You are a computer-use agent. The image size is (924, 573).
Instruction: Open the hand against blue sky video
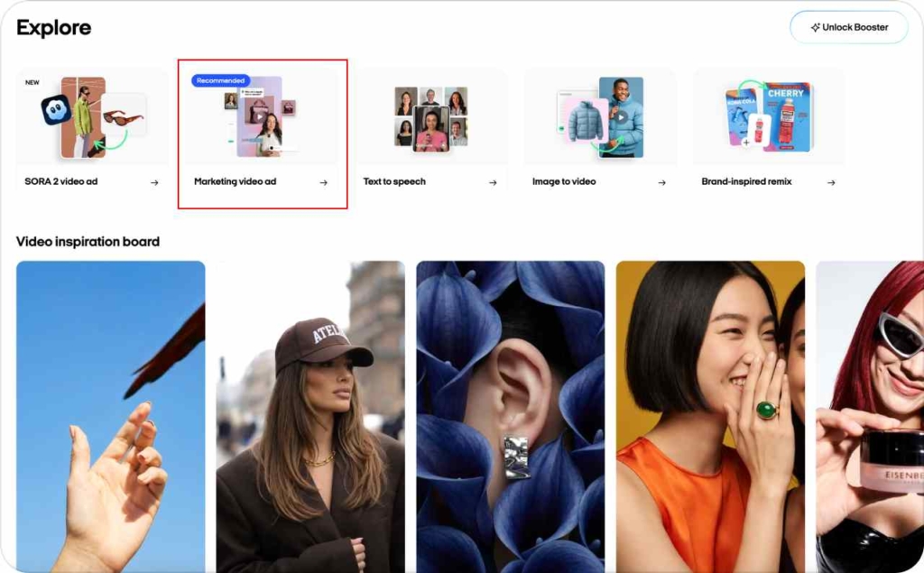point(110,415)
